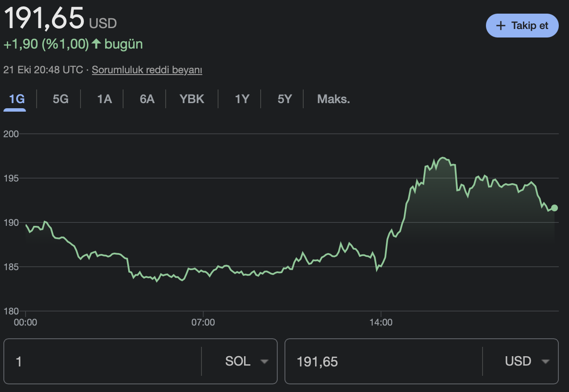Click the 14:00 time axis label
This screenshot has height=392, width=569.
[381, 323]
